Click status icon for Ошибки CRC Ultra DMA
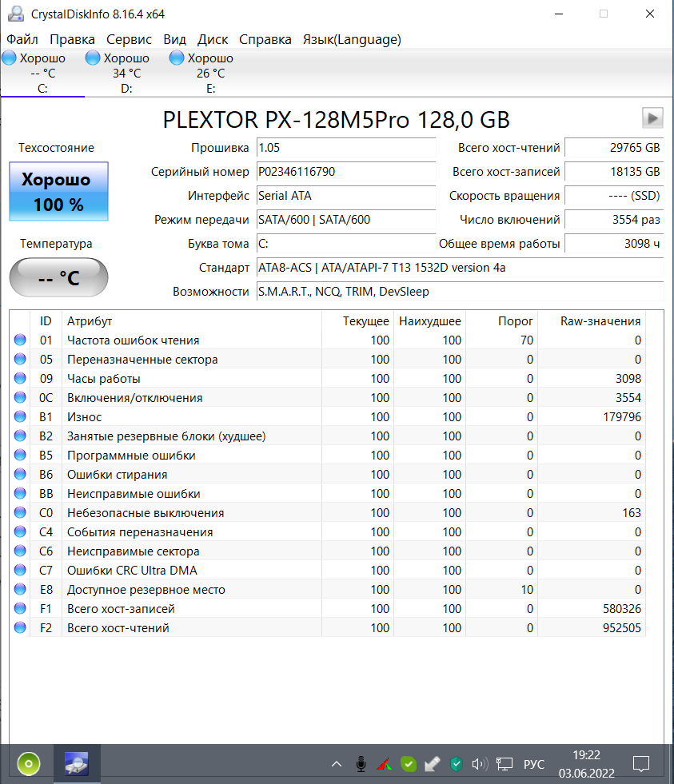674x784 pixels. pos(20,570)
